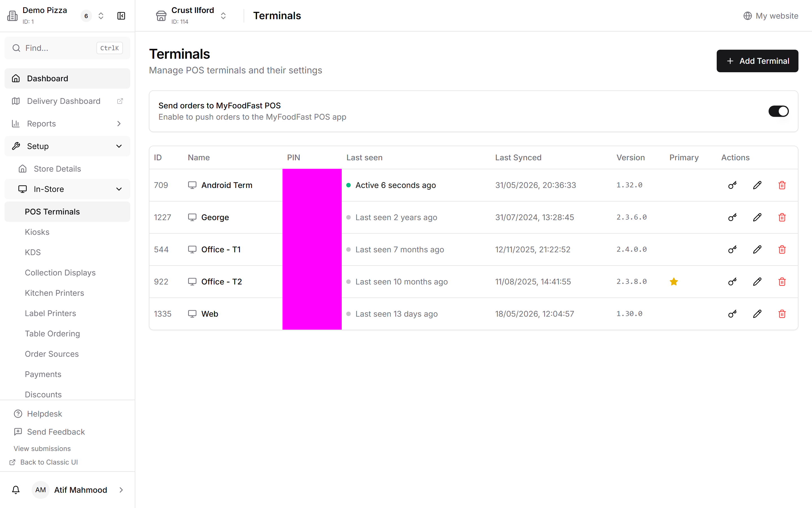812x508 pixels.
Task: Click Last seen 10 months ago
Action: [x=401, y=282]
